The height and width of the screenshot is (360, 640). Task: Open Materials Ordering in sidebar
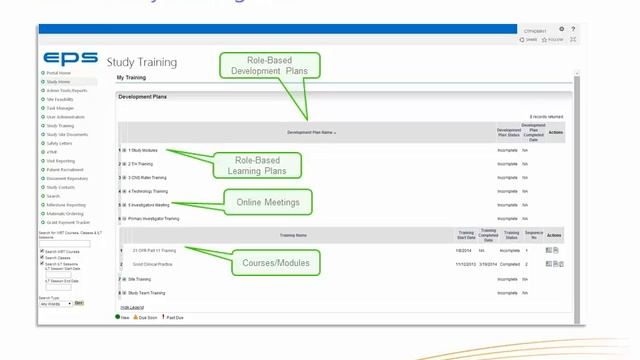point(64,213)
